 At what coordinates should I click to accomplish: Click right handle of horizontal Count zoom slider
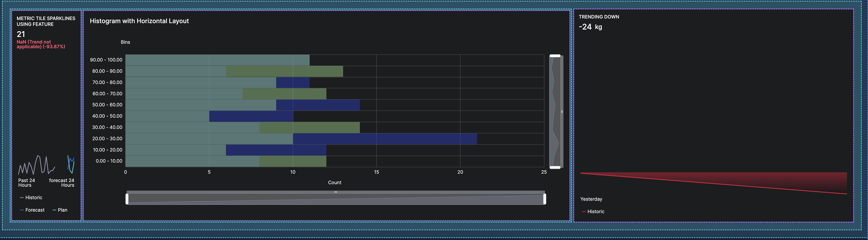pos(545,199)
